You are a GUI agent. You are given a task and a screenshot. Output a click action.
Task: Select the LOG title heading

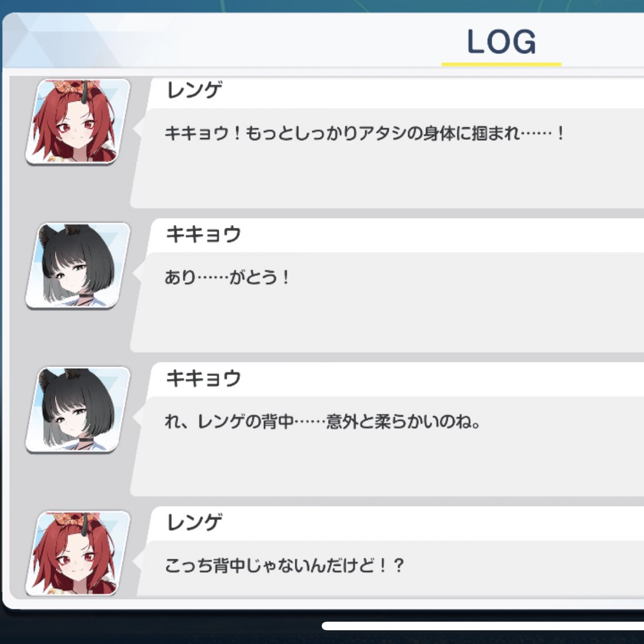(501, 41)
